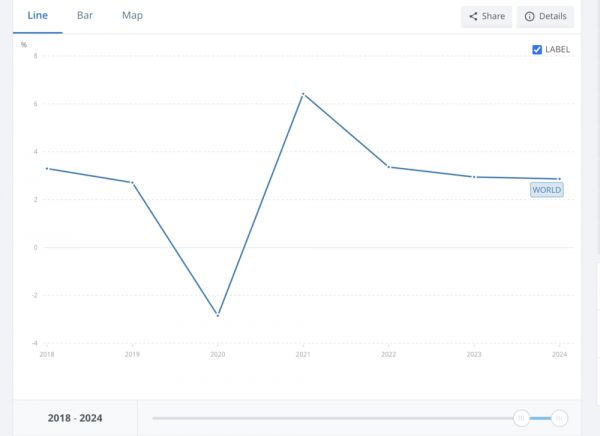The width and height of the screenshot is (600, 436).
Task: Click the 2024 data point on the line
Action: tap(560, 179)
